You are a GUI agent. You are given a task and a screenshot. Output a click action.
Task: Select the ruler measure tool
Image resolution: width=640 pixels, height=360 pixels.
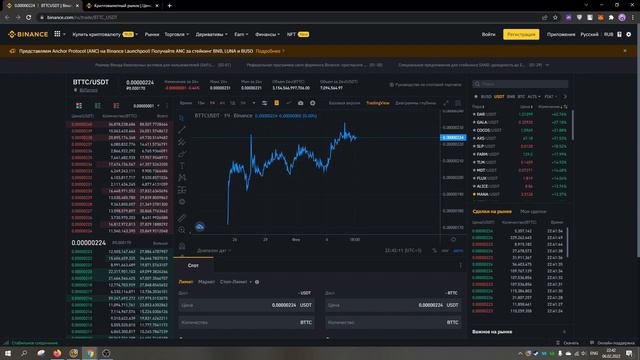(182, 218)
